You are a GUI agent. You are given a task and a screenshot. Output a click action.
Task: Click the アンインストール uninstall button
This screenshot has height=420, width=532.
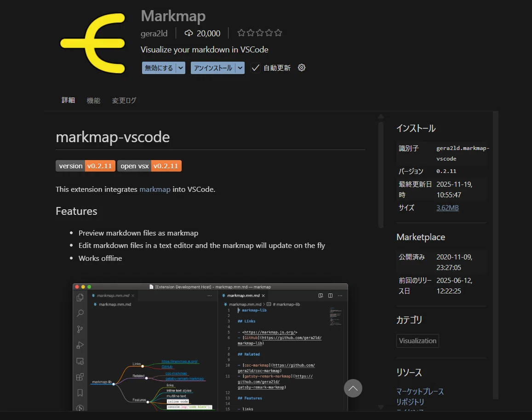(213, 68)
